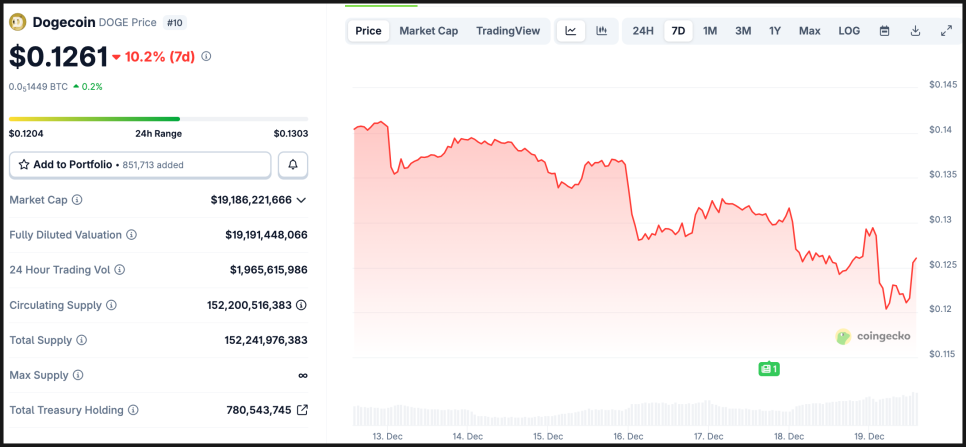Click the bell price alert icon
This screenshot has height=447, width=966.
click(x=293, y=164)
